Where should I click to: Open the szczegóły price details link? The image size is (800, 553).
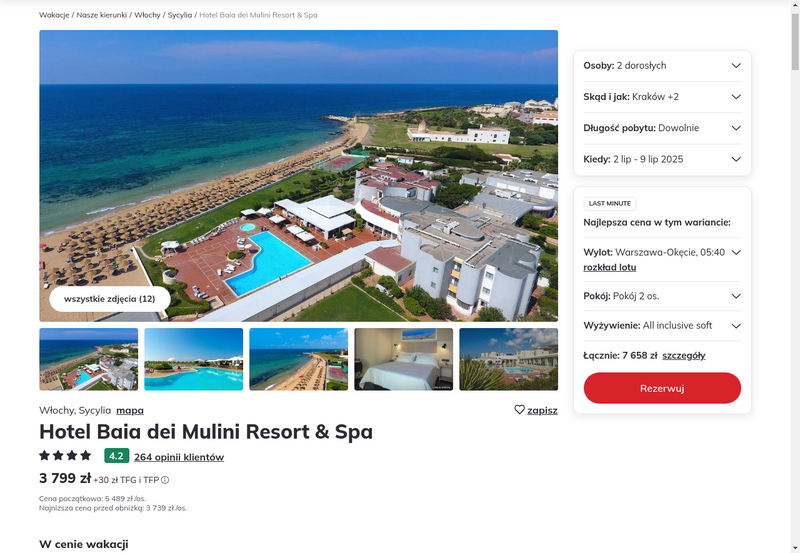coord(684,356)
